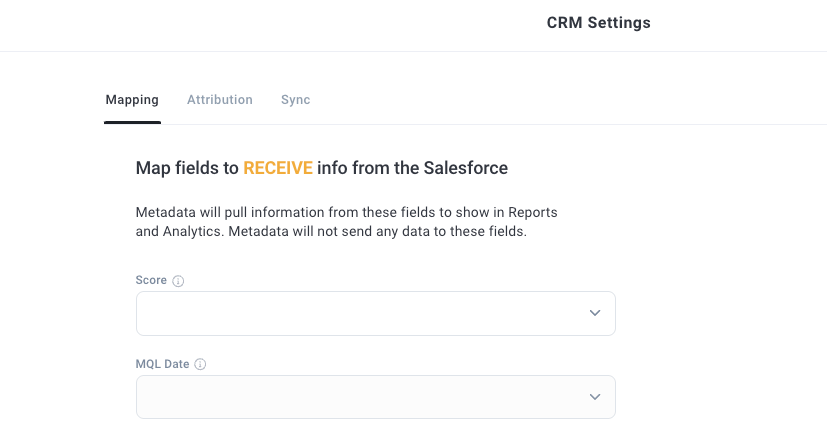
Task: Show the Score field info tooltip icon
Action: [178, 281]
